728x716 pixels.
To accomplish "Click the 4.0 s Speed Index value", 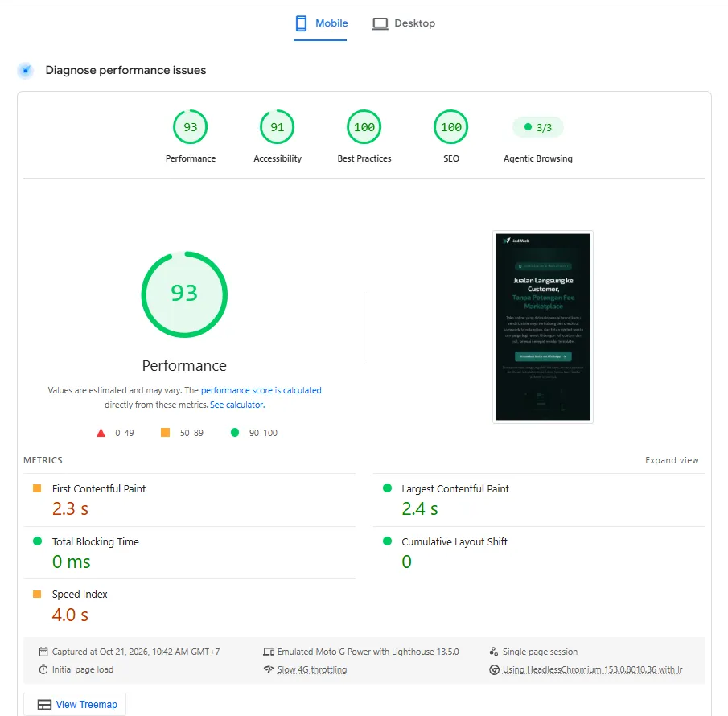I will pos(70,615).
